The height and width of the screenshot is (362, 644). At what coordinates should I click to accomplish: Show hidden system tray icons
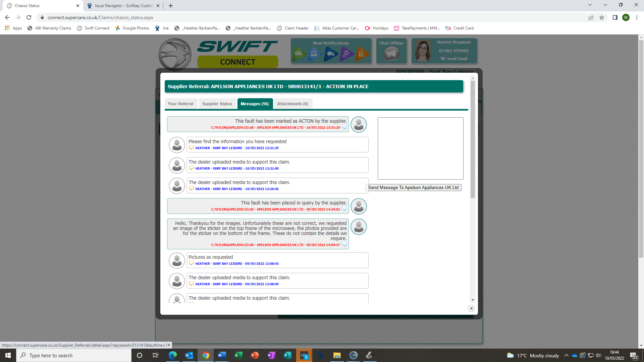coord(566,355)
